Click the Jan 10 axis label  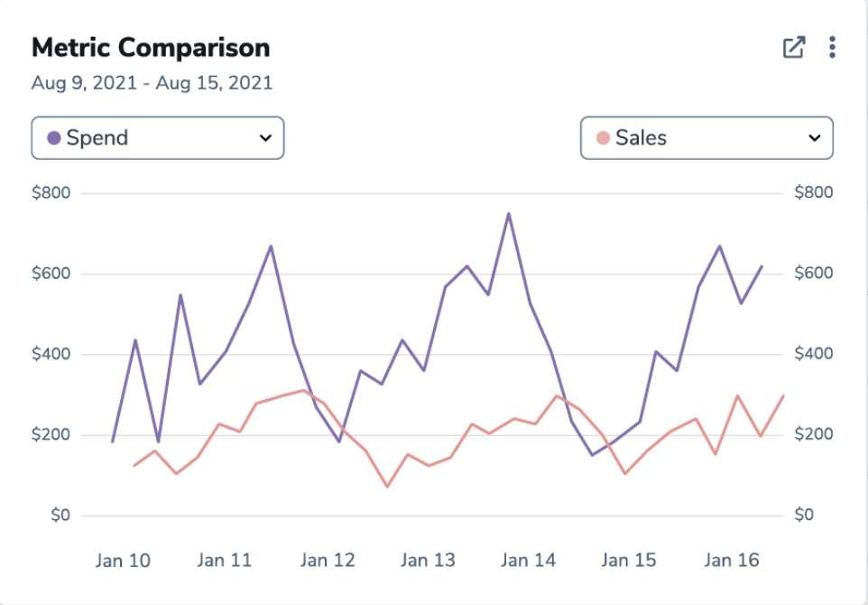click(x=123, y=560)
